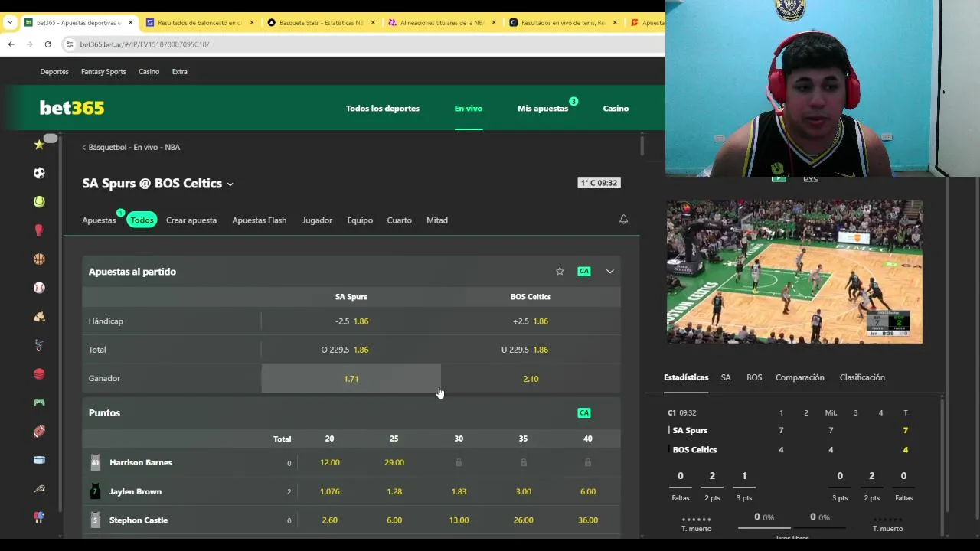
Task: Switch to the Estadísticas stats tab
Action: click(x=686, y=377)
